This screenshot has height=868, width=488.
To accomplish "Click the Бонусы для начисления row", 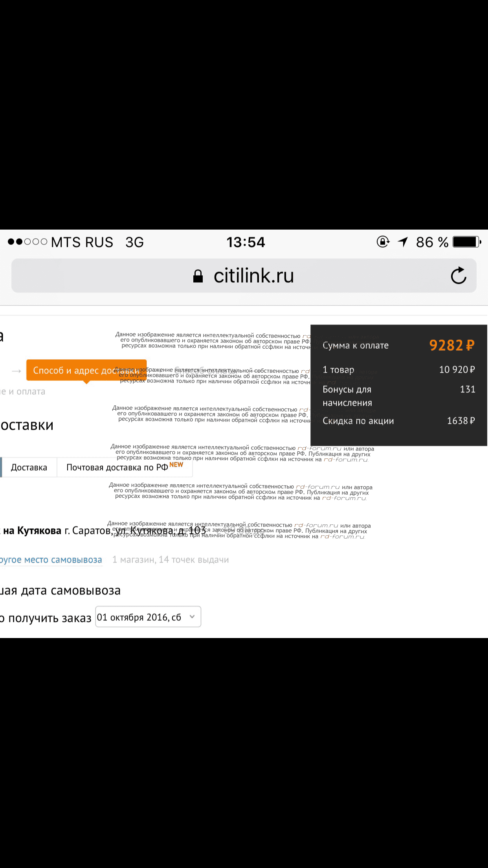I will (399, 396).
